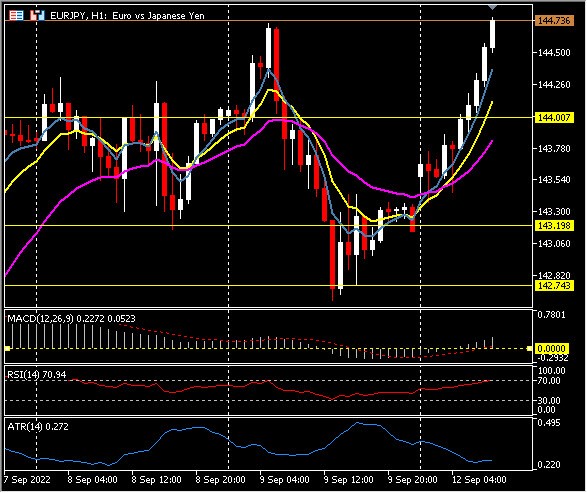Click the 8 Sep 04:00 time label
Viewport: 587px width, 493px height.
coord(92,480)
